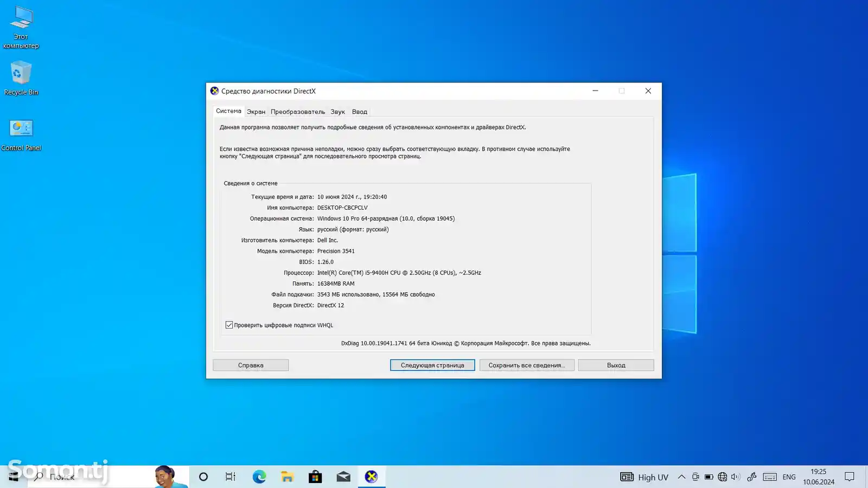Click the search magnifier on the taskbar
The width and height of the screenshot is (868, 488).
(39, 477)
